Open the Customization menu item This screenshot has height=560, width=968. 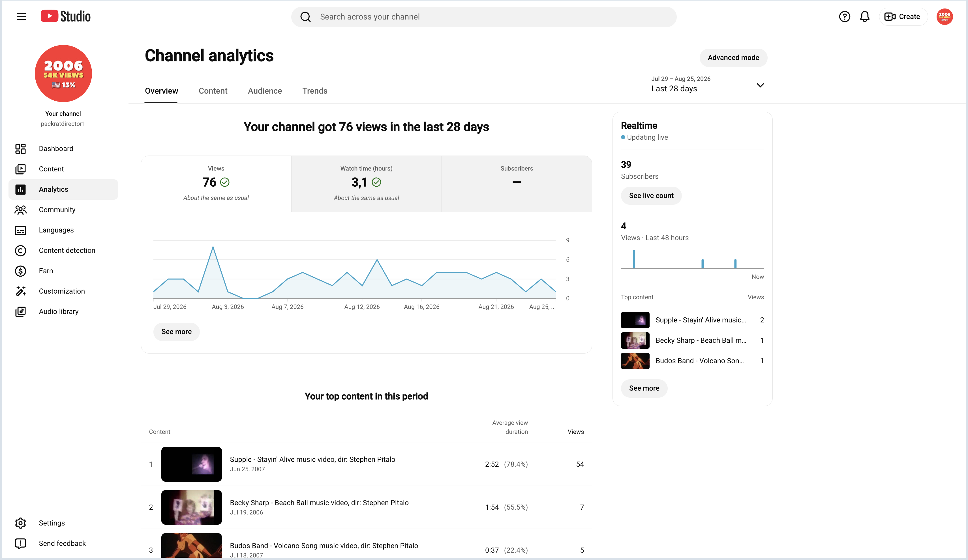pyautogui.click(x=63, y=291)
